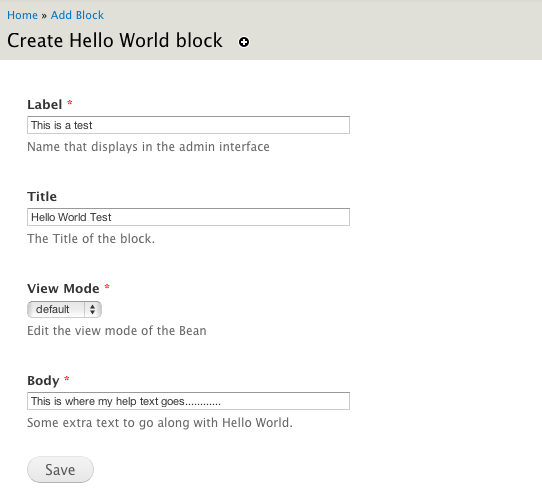Click the "View Mode" field caption

pyautogui.click(x=63, y=288)
